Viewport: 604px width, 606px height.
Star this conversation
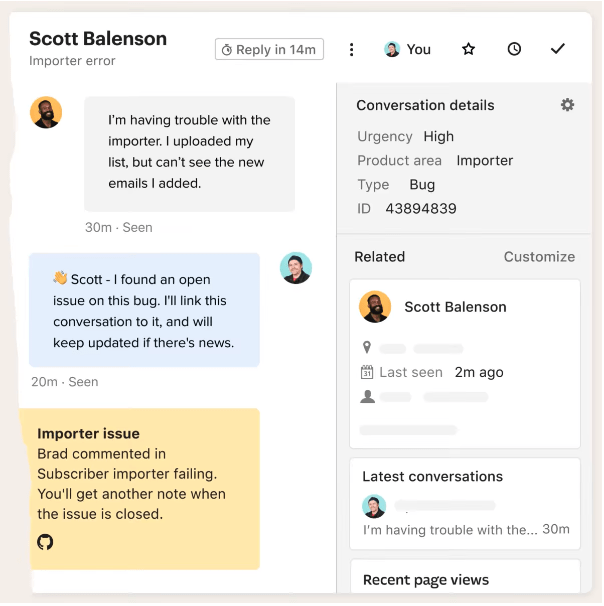[x=468, y=49]
